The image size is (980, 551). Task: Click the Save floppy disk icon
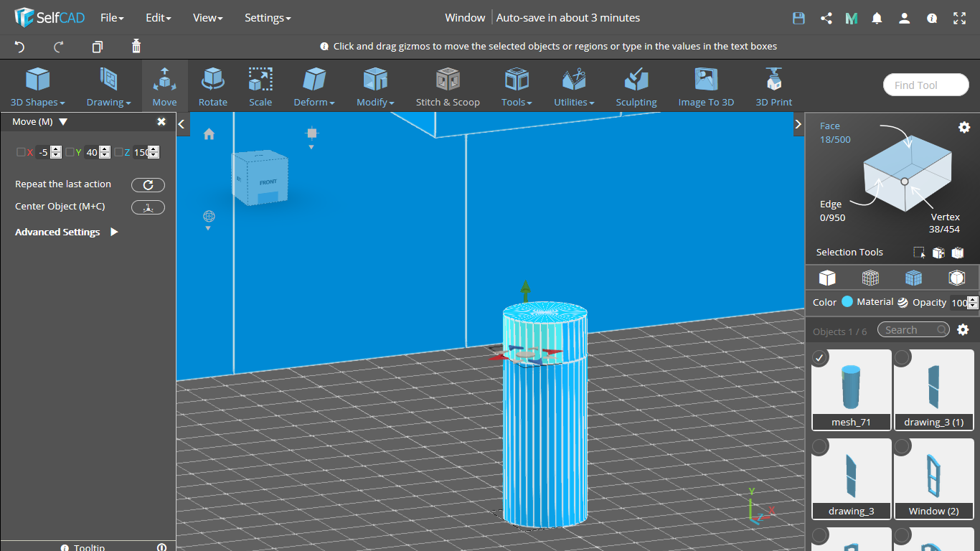[x=798, y=19]
